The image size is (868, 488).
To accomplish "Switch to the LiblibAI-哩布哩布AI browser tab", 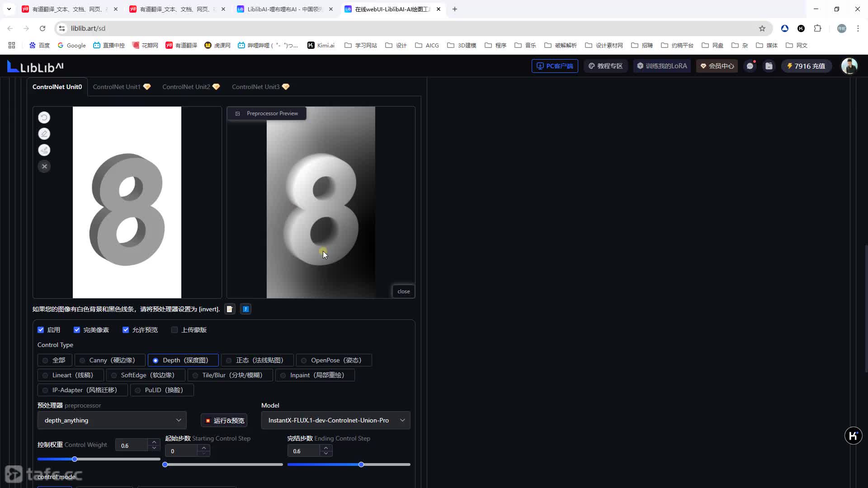I will pyautogui.click(x=285, y=9).
